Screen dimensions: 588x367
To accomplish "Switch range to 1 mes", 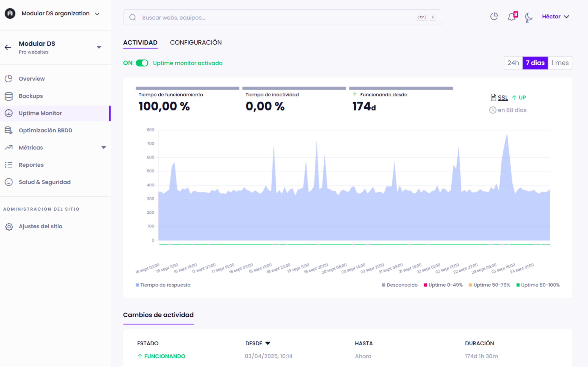I will coord(560,63).
